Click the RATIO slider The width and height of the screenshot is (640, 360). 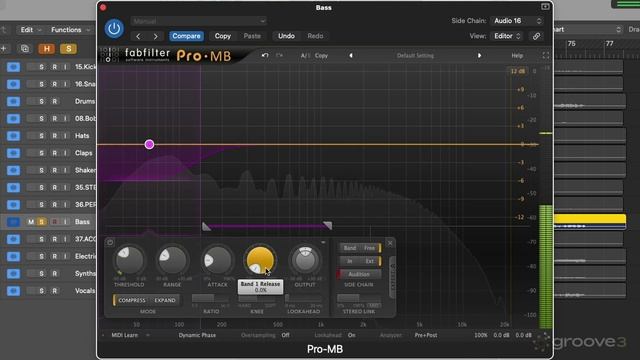(211, 298)
